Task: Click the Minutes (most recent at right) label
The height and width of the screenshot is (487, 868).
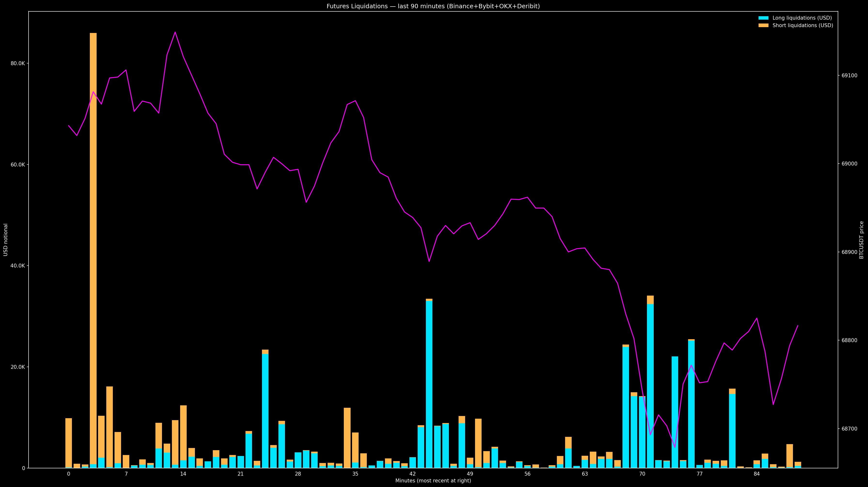Action: pyautogui.click(x=433, y=481)
